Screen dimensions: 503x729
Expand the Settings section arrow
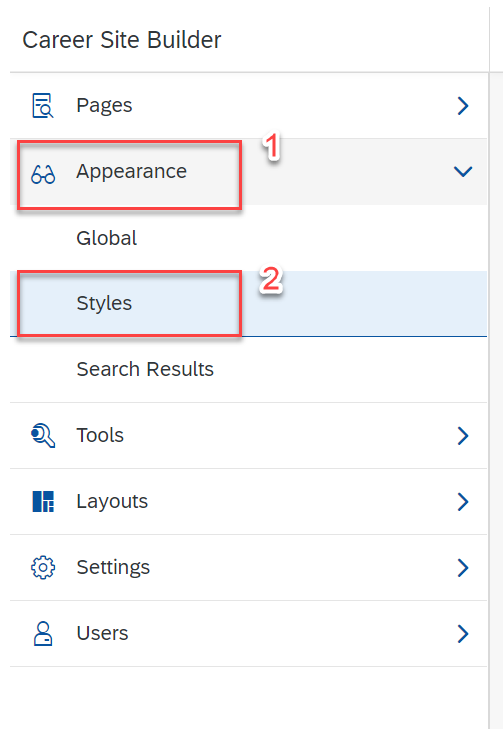[x=463, y=568]
